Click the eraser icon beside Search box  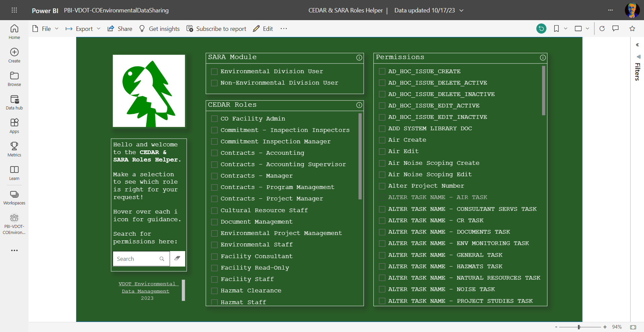pos(177,258)
